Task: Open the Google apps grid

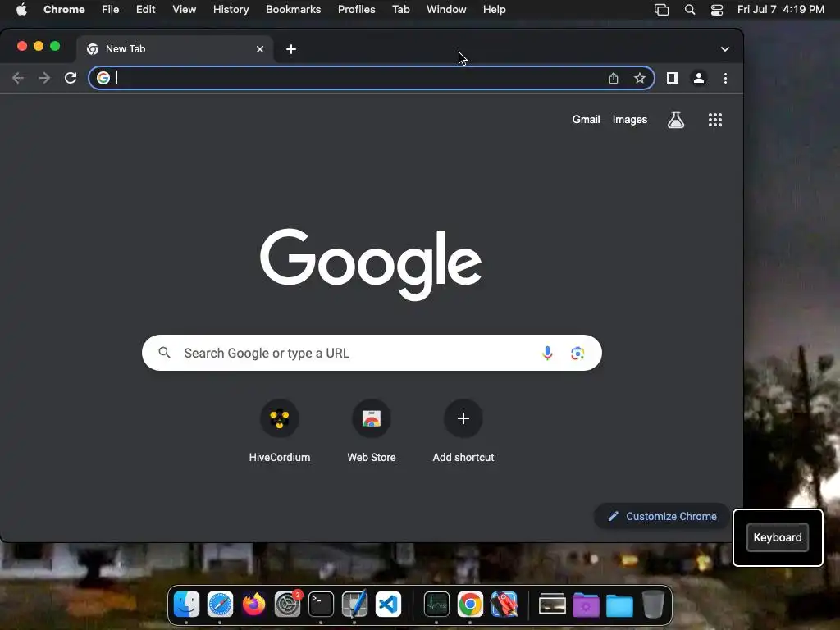Action: pos(715,120)
